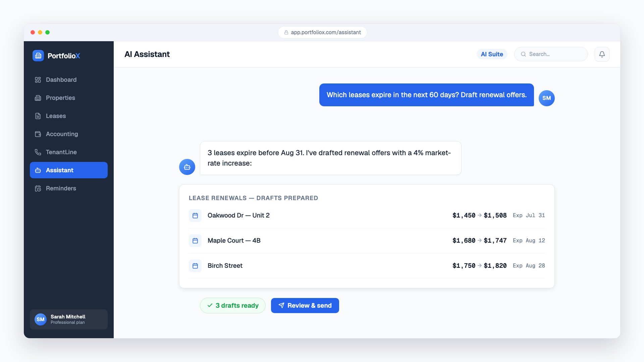Open TenantLine from sidebar
644x362 pixels.
pyautogui.click(x=69, y=152)
